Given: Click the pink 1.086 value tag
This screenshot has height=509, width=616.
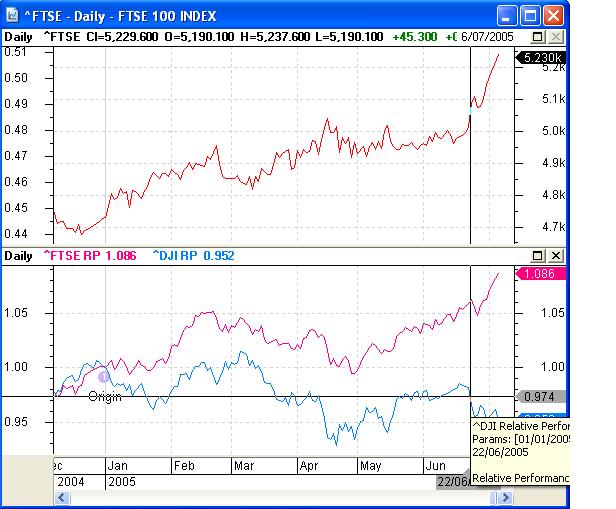Looking at the screenshot, I should tap(541, 273).
